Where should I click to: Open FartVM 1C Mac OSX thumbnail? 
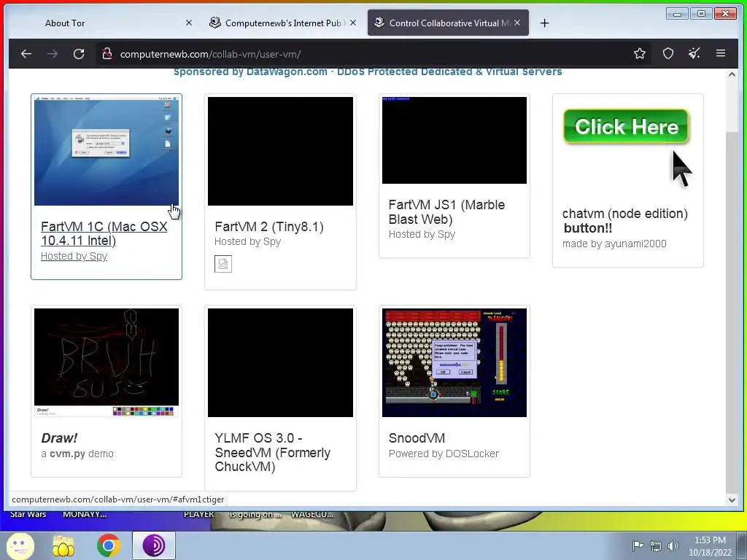point(107,151)
